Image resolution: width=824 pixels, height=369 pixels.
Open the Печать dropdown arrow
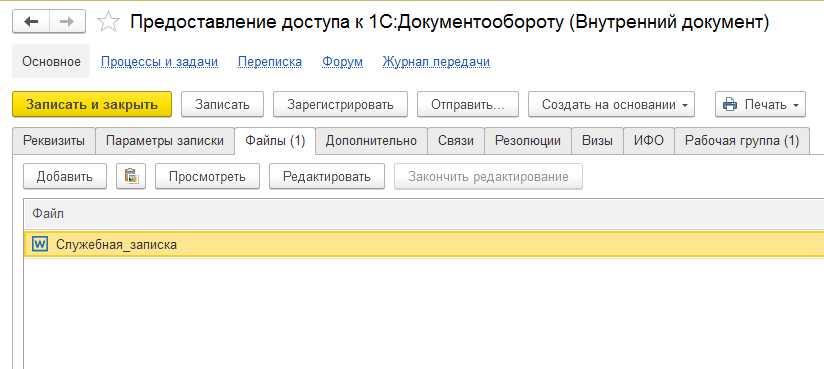796,105
